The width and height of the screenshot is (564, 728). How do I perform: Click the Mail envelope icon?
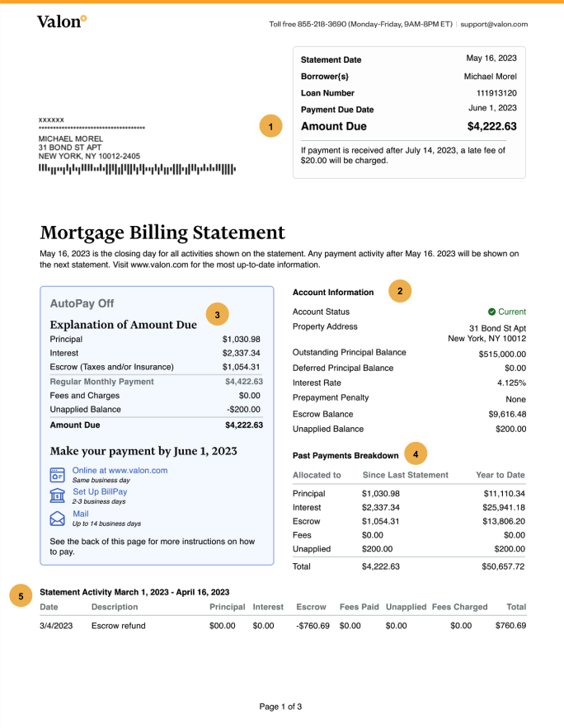click(x=58, y=518)
